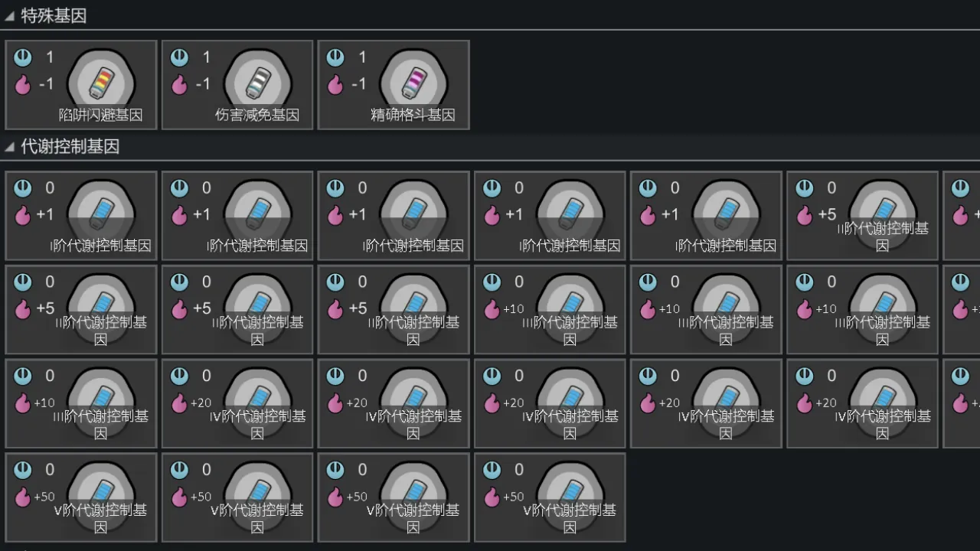Screen dimensions: 980x551
Task: Choose the leftmost V阶代谢控制基因 tile
Action: (x=81, y=497)
